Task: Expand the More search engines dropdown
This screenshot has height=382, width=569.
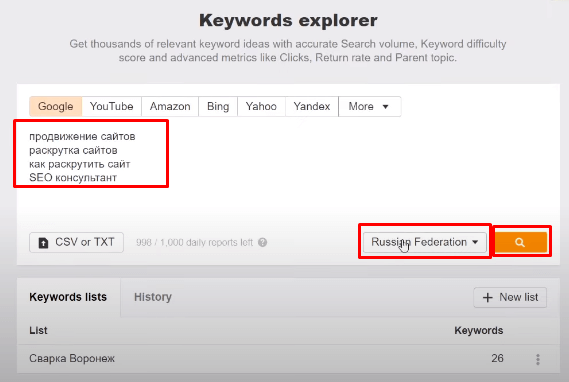Action: [369, 106]
